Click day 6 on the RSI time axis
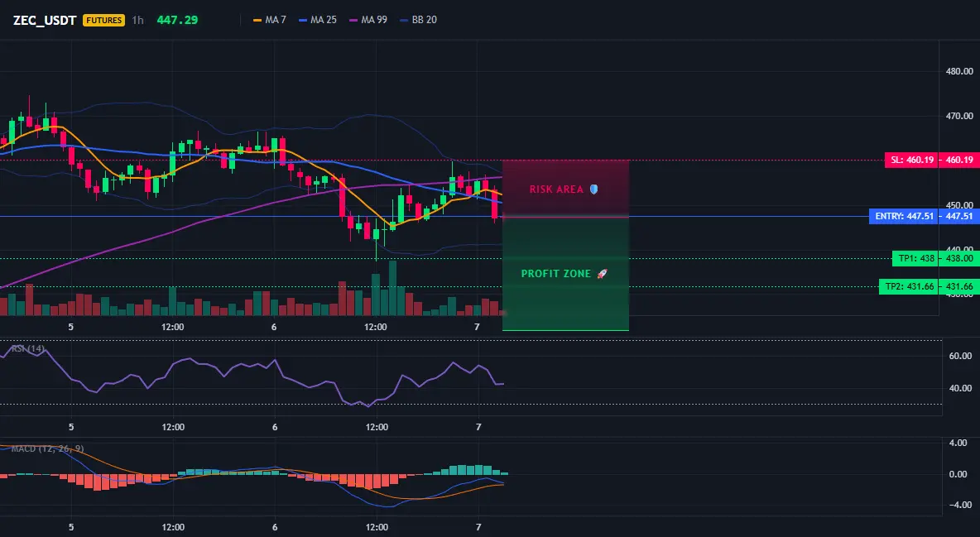Screen dimensions: 980x537 click(274, 427)
